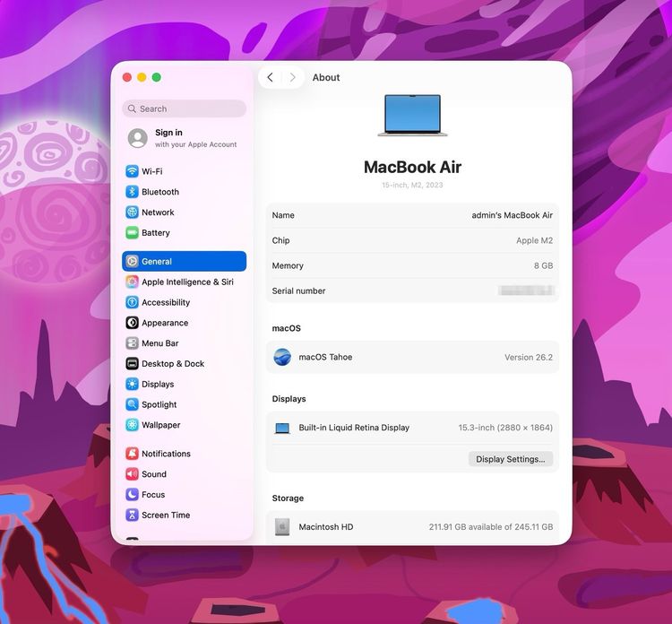Open the Notifications bell icon
The width and height of the screenshot is (672, 624).
tap(132, 454)
